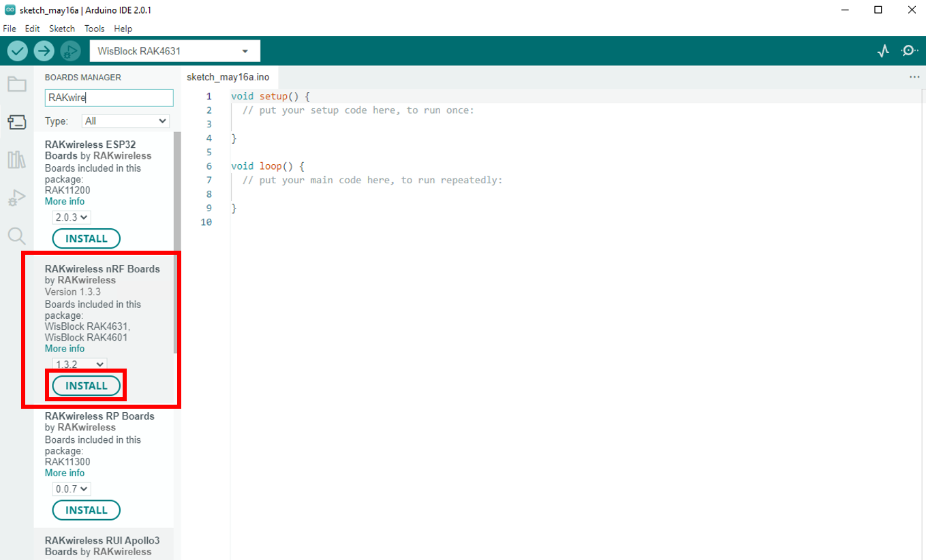Click the boards search field containing RAKwire
Image resolution: width=926 pixels, height=560 pixels.
click(109, 97)
